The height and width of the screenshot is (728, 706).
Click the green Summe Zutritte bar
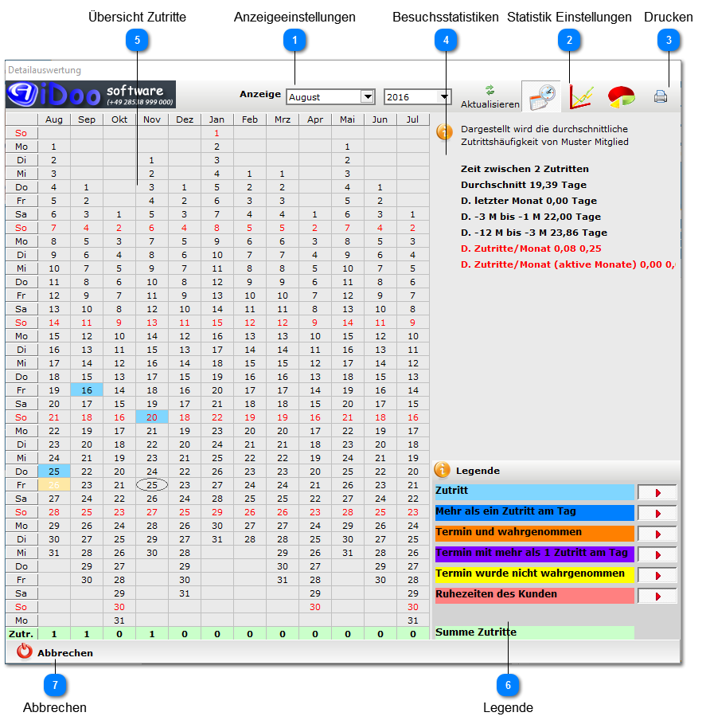[x=534, y=632]
